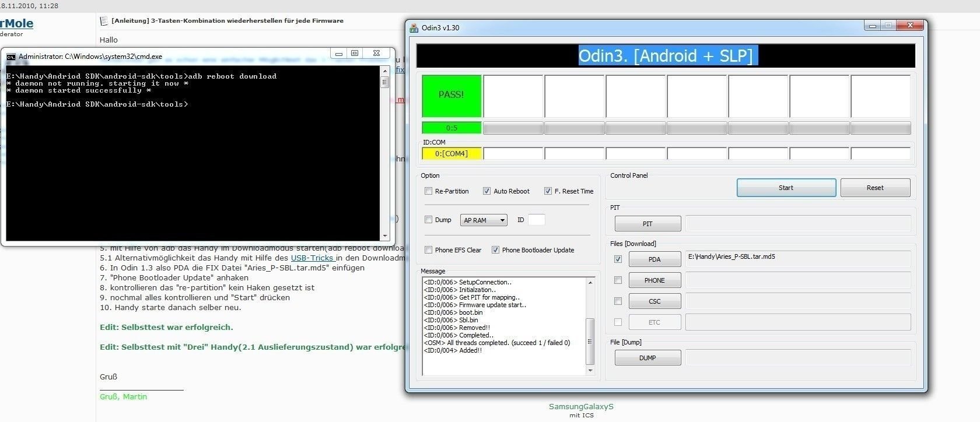The height and width of the screenshot is (422, 980).
Task: Click the Reset button in Control Panel
Action: 875,188
